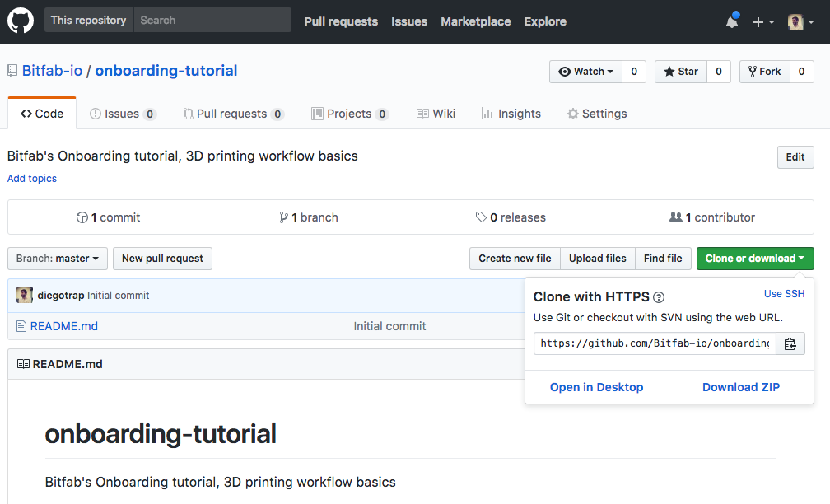This screenshot has width=830, height=504.
Task: Open the user avatar profile menu
Action: [x=801, y=21]
